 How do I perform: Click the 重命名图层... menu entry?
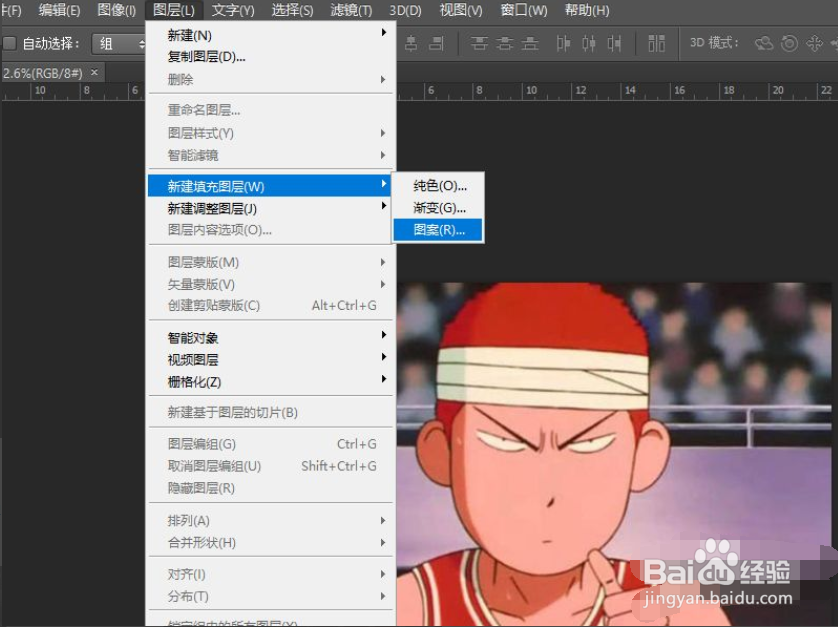[x=270, y=110]
